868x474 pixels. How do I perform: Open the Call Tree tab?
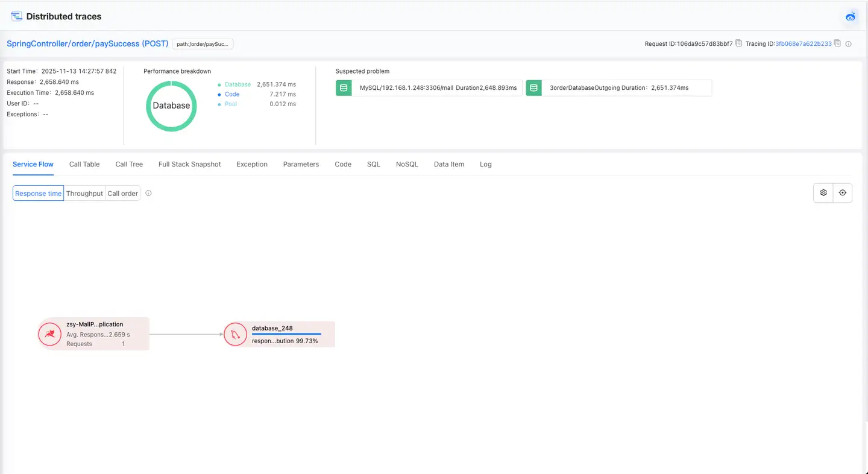coord(129,164)
